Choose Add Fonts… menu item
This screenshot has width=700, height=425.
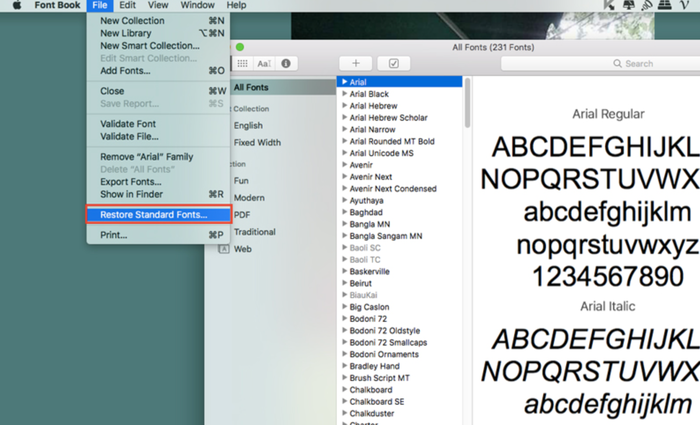(x=159, y=71)
